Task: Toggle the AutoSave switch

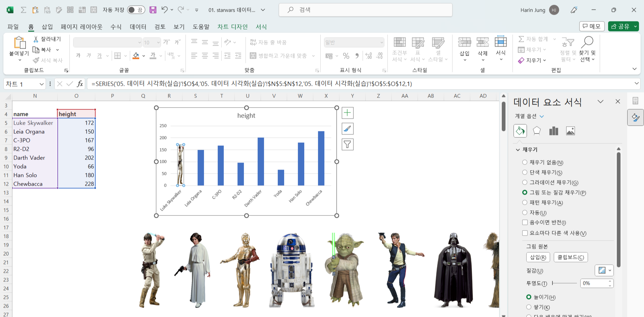Action: (136, 10)
